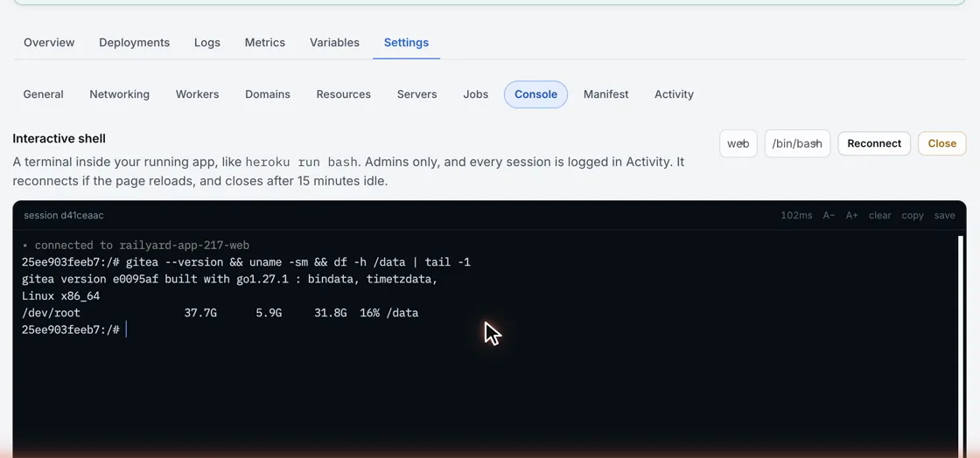Image resolution: width=980 pixels, height=458 pixels.
Task: Open the Networking section
Action: coord(119,94)
